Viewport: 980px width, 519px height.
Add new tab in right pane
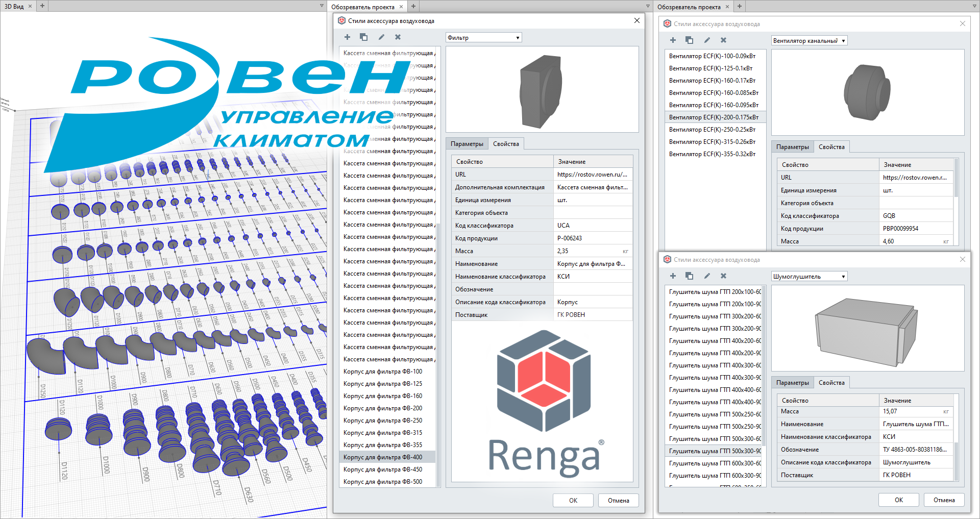click(x=740, y=6)
